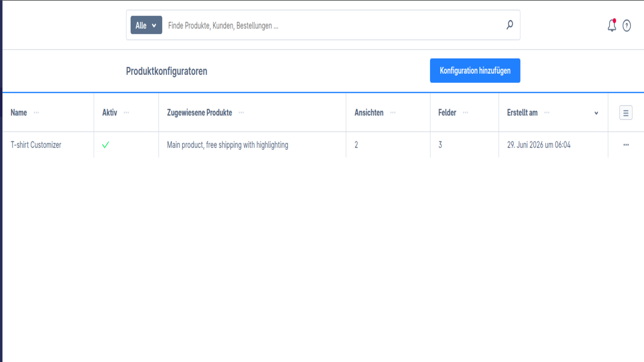Open Aktiv column options dots

click(126, 113)
